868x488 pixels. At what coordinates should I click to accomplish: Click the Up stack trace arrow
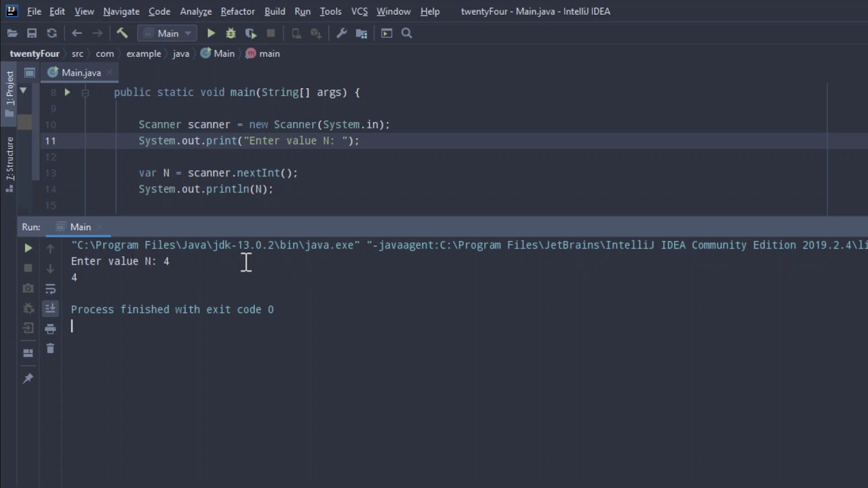click(50, 249)
